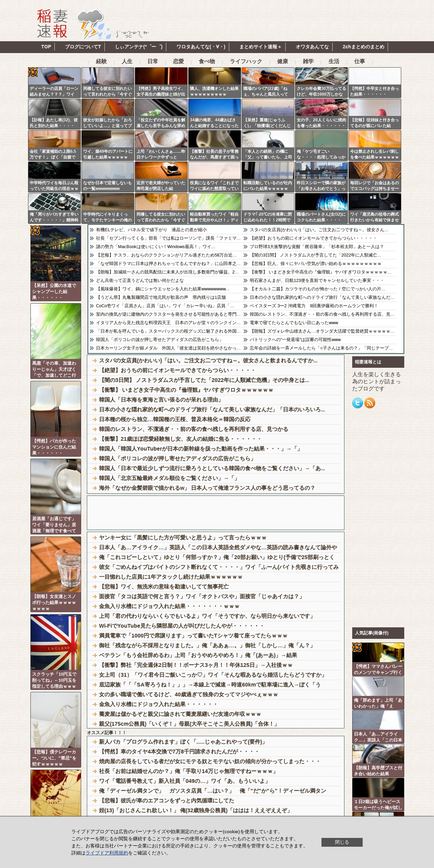
Task: Open link パトリックへの“一発退場”は誤審の可能性www
Action: (295, 339)
